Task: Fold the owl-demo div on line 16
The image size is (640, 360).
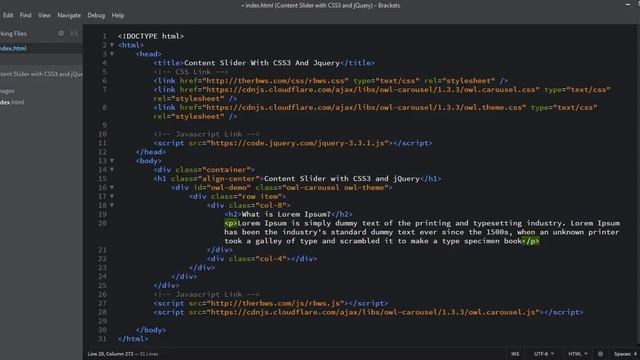Action: 112,188
